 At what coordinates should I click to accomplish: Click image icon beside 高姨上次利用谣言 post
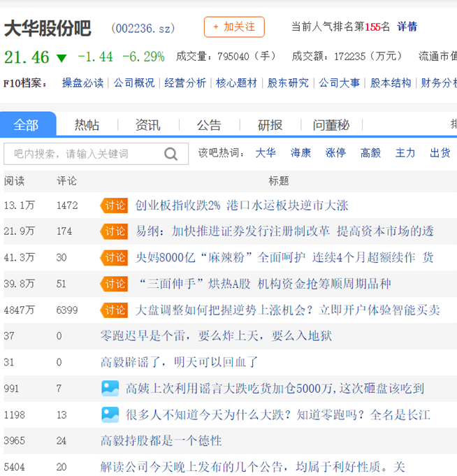[x=110, y=388]
